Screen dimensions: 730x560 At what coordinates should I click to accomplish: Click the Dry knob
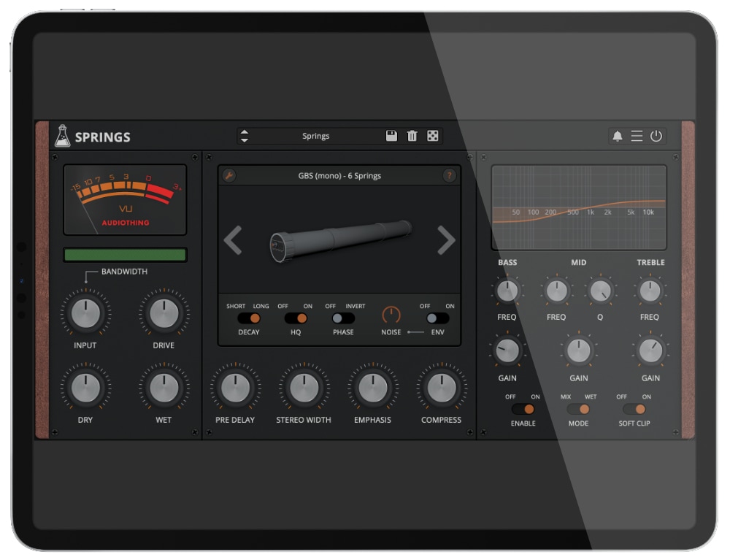coord(85,388)
